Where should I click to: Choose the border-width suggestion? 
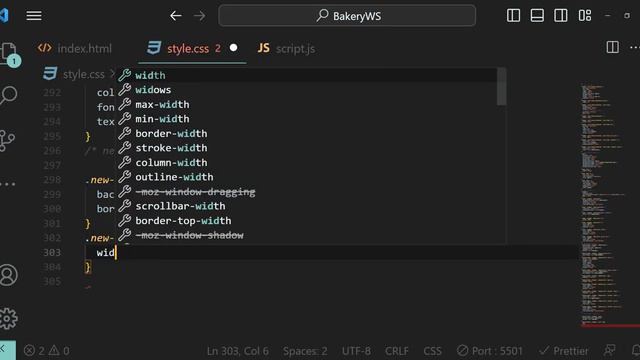(307, 133)
